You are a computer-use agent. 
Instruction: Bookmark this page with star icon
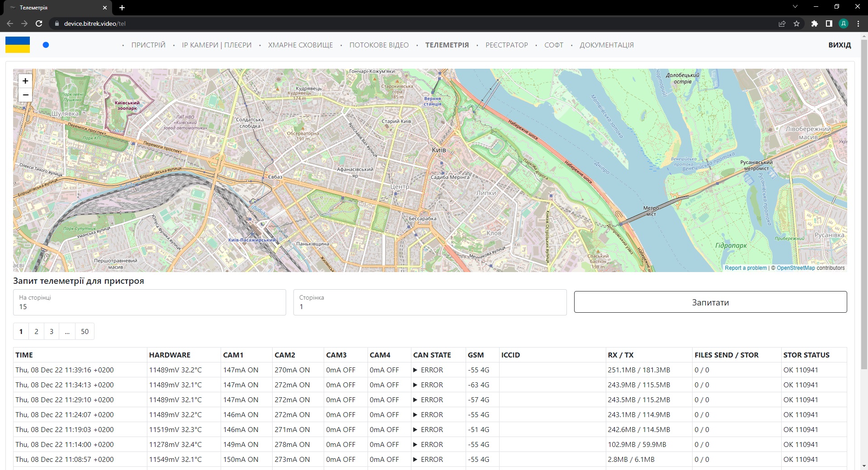click(x=797, y=23)
